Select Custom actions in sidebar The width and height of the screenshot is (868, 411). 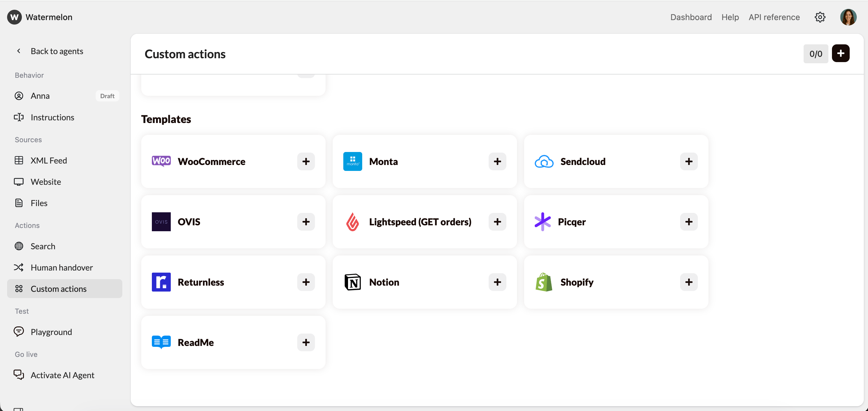click(x=65, y=289)
